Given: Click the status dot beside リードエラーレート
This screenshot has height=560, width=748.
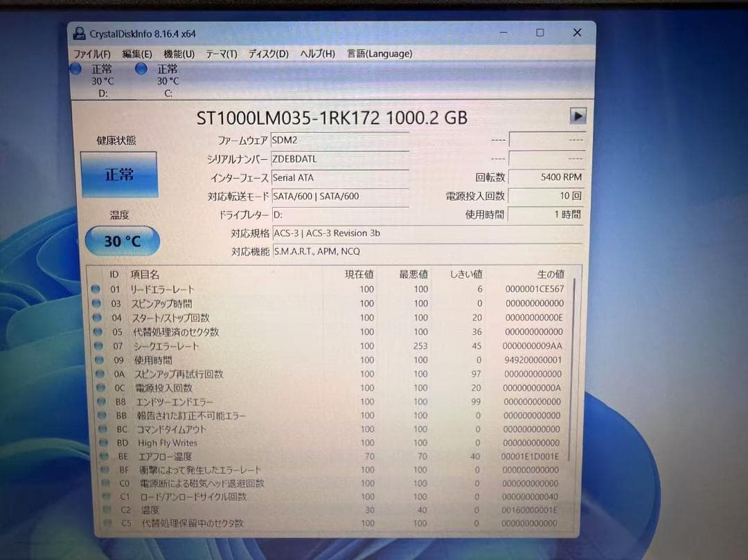Looking at the screenshot, I should click(x=97, y=289).
